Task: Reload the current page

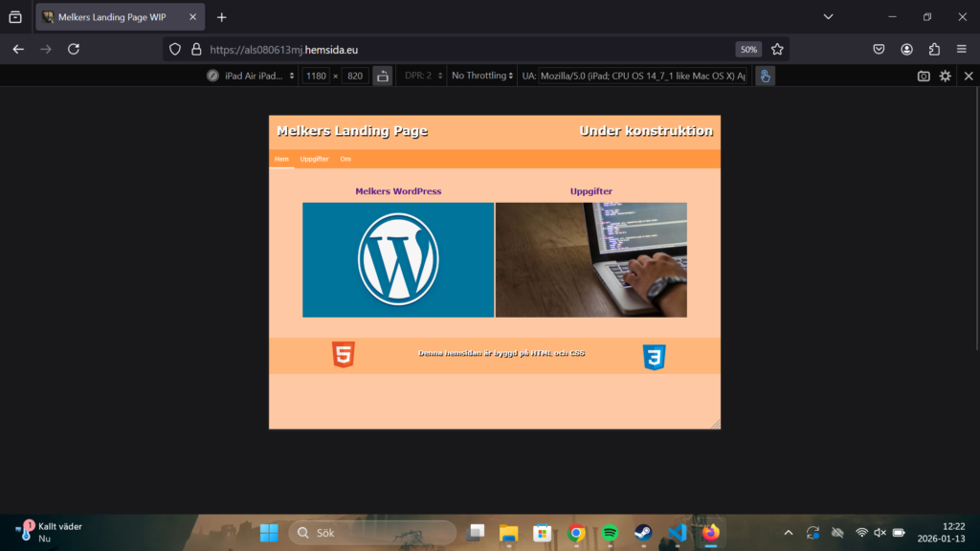Action: click(x=74, y=49)
